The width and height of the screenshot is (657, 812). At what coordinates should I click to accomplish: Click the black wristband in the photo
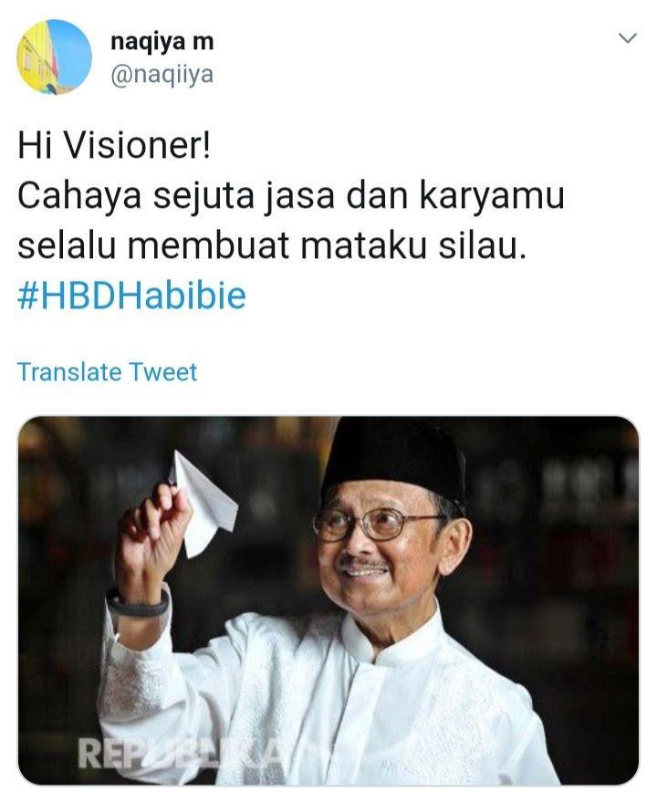(138, 604)
